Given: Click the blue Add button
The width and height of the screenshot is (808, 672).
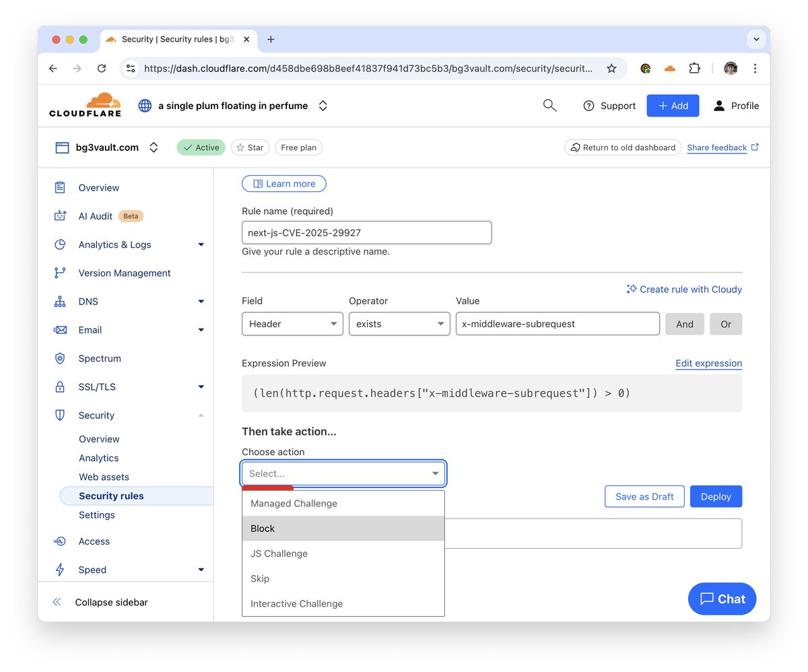Looking at the screenshot, I should [673, 106].
